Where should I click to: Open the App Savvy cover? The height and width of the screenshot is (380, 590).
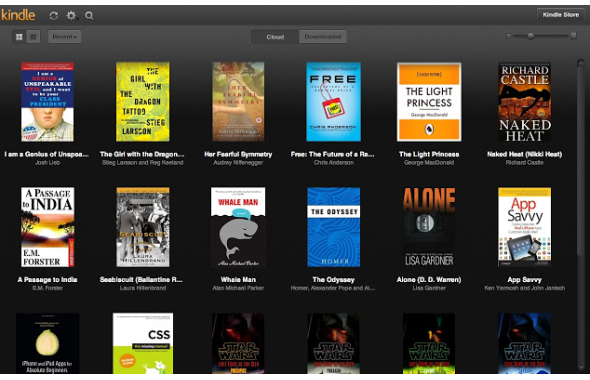click(x=525, y=227)
